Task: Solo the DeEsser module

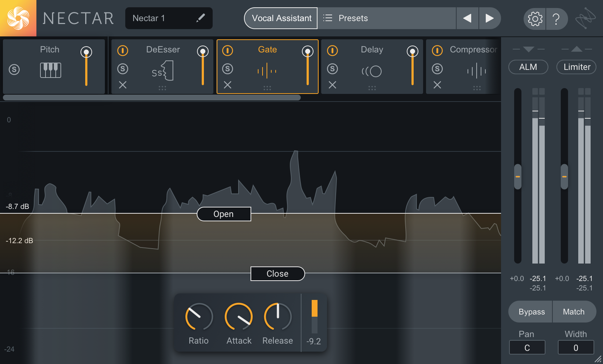Action: 123,68
